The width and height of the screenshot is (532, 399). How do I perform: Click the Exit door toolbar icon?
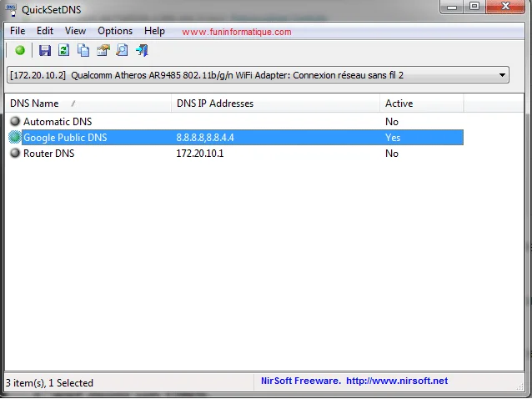[142, 50]
